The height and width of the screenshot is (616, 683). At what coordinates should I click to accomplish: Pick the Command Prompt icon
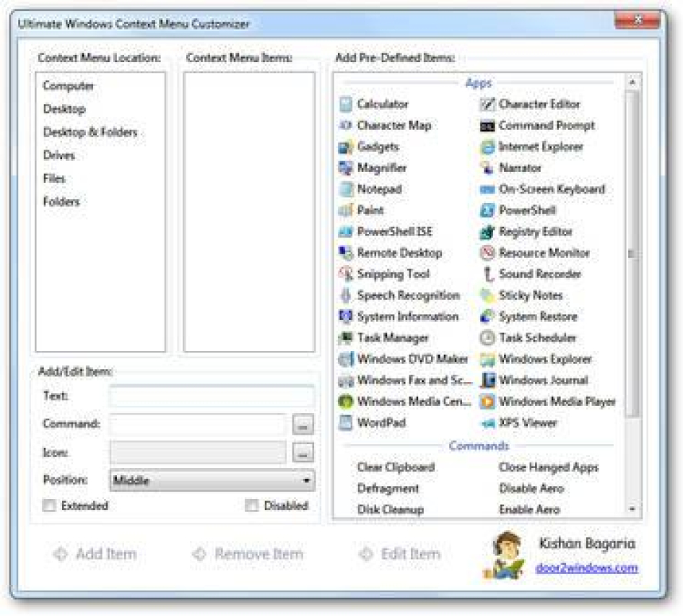[487, 126]
